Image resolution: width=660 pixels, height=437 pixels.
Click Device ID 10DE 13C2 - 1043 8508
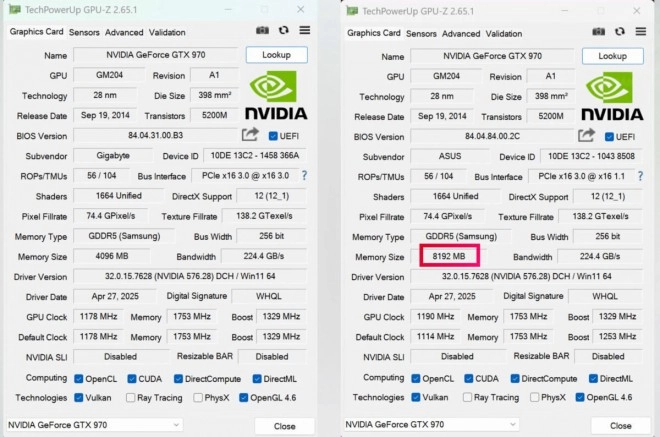click(591, 156)
